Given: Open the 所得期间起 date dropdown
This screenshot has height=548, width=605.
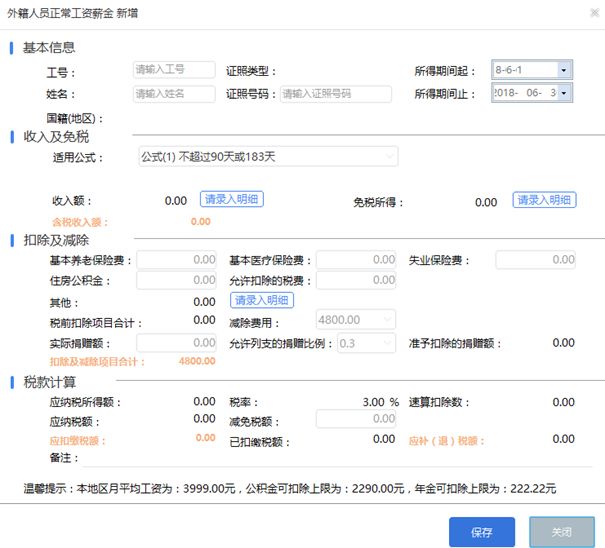Looking at the screenshot, I should click(563, 70).
